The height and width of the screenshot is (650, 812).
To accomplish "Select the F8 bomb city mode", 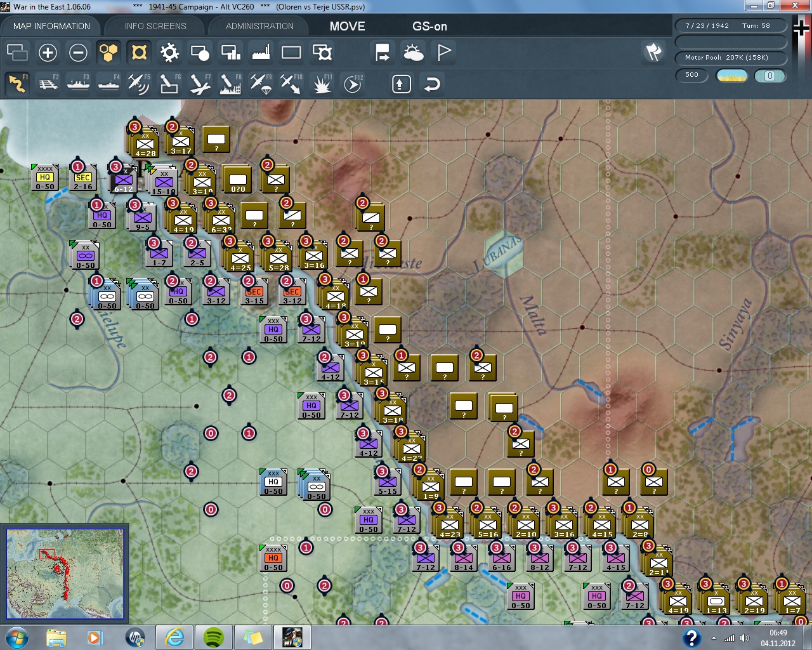I will coord(230,84).
